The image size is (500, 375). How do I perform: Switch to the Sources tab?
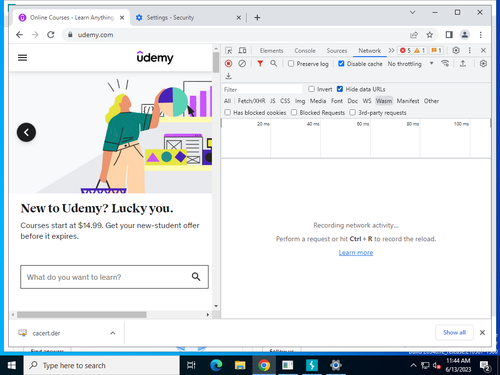(x=337, y=51)
